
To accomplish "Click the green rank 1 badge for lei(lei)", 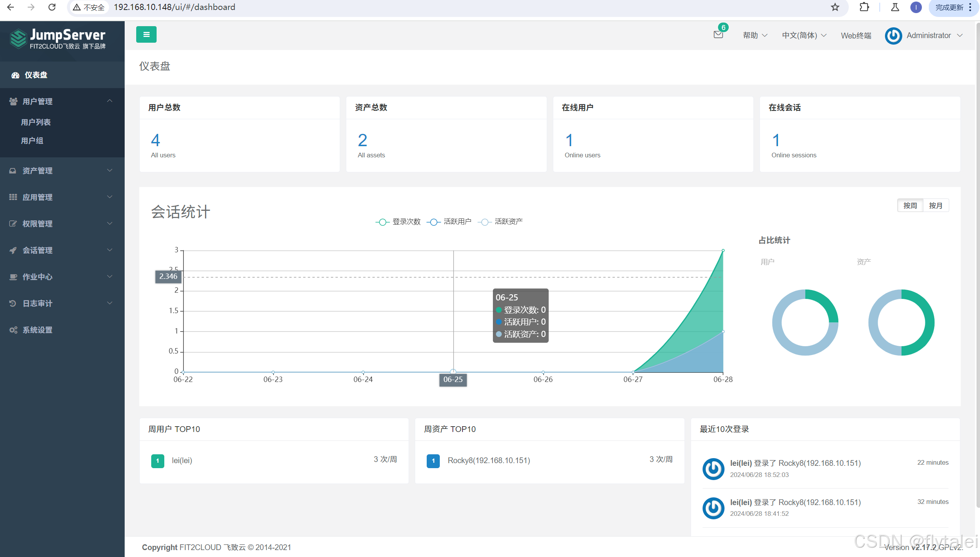I will pos(157,460).
